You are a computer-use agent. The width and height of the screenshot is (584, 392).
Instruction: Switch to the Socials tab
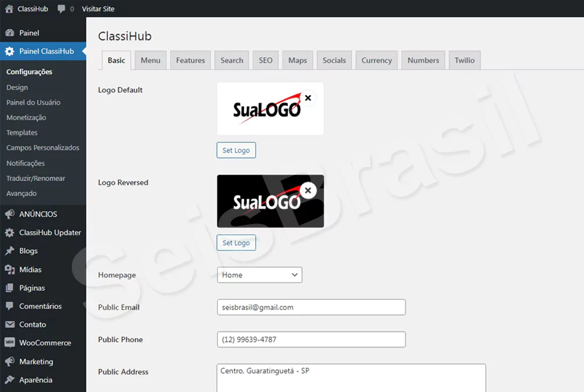click(334, 60)
